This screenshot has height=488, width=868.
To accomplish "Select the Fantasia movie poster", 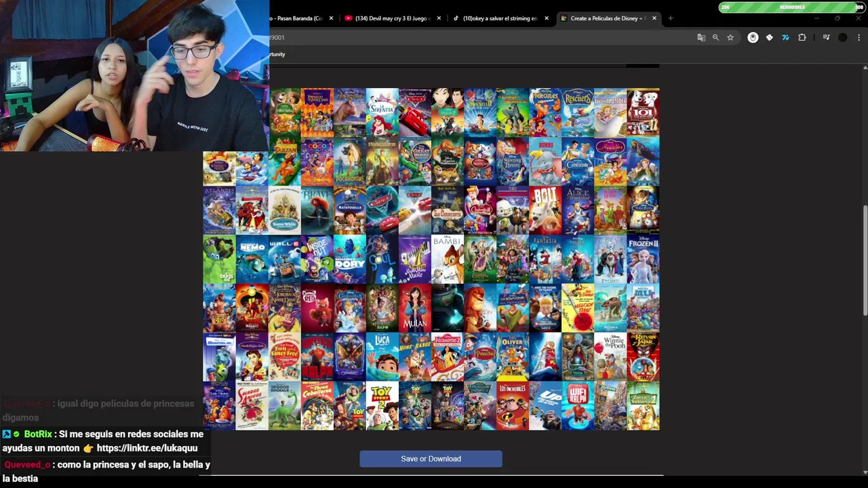I will pyautogui.click(x=545, y=259).
